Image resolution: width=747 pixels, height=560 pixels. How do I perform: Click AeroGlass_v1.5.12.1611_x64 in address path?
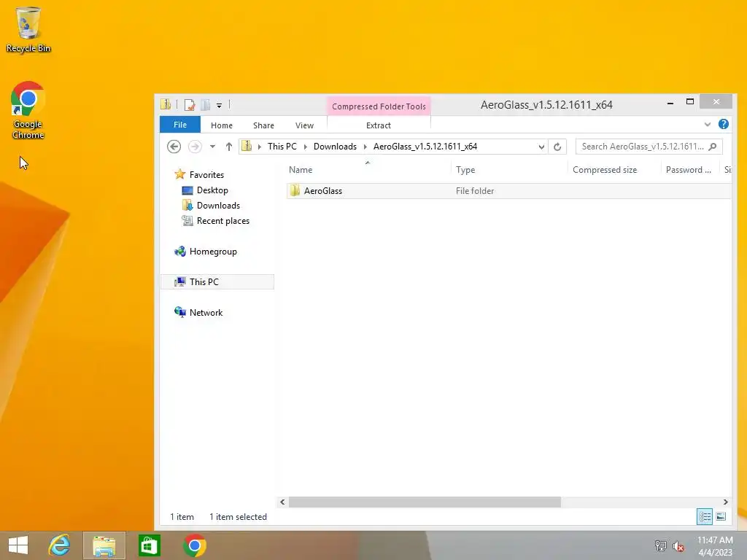[x=425, y=146]
